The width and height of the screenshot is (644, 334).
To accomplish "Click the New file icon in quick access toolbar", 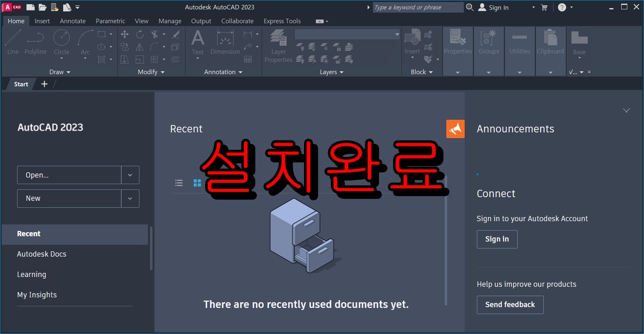I will (x=30, y=7).
